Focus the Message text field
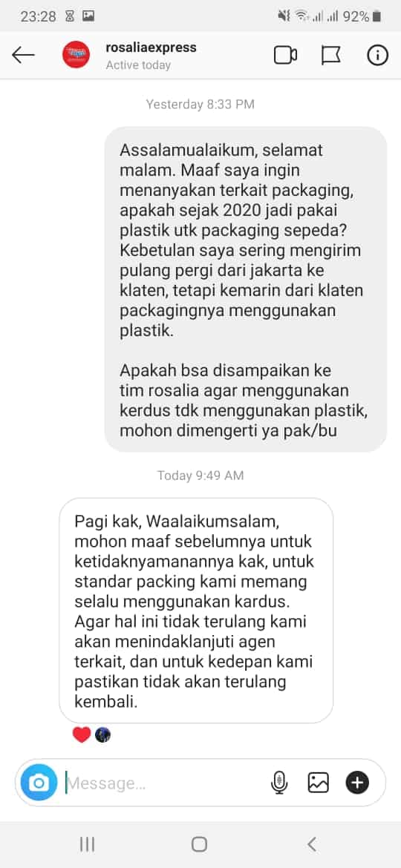This screenshot has height=868, width=401. tap(166, 783)
